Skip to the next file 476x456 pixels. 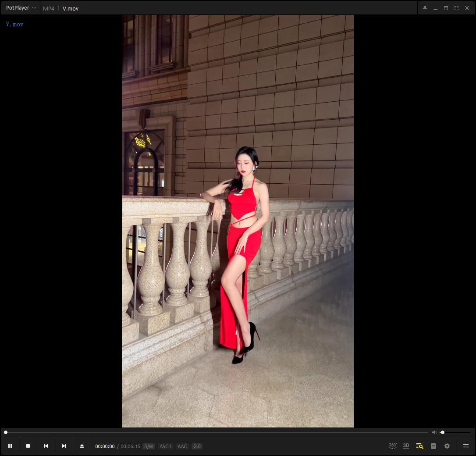(x=64, y=446)
